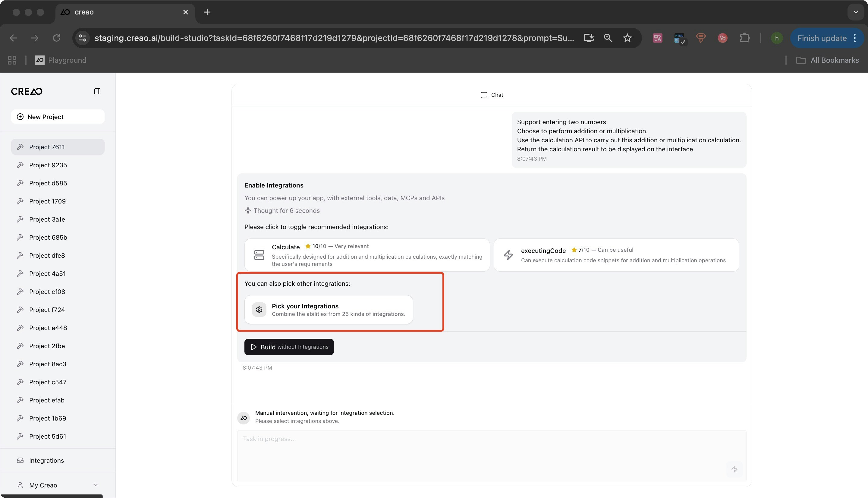
Task: Create a New Project
Action: point(58,116)
